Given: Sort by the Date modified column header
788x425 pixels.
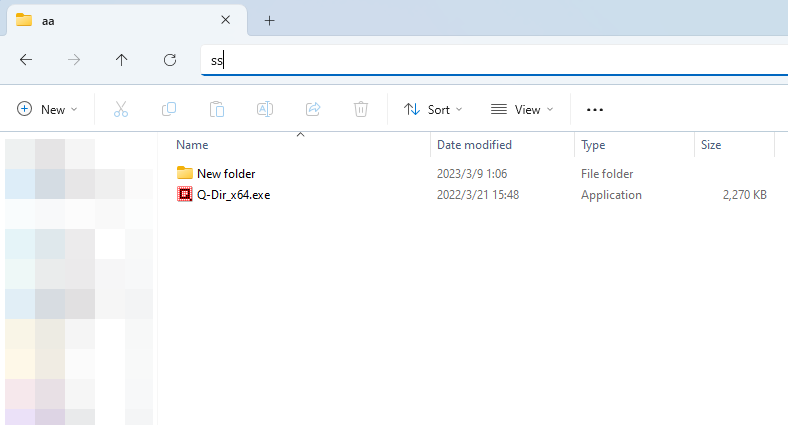Looking at the screenshot, I should 474,145.
